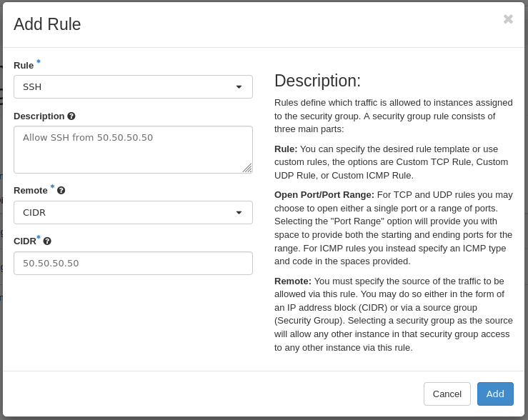
Task: Click the help icon beside the Description label
Action: (x=71, y=116)
